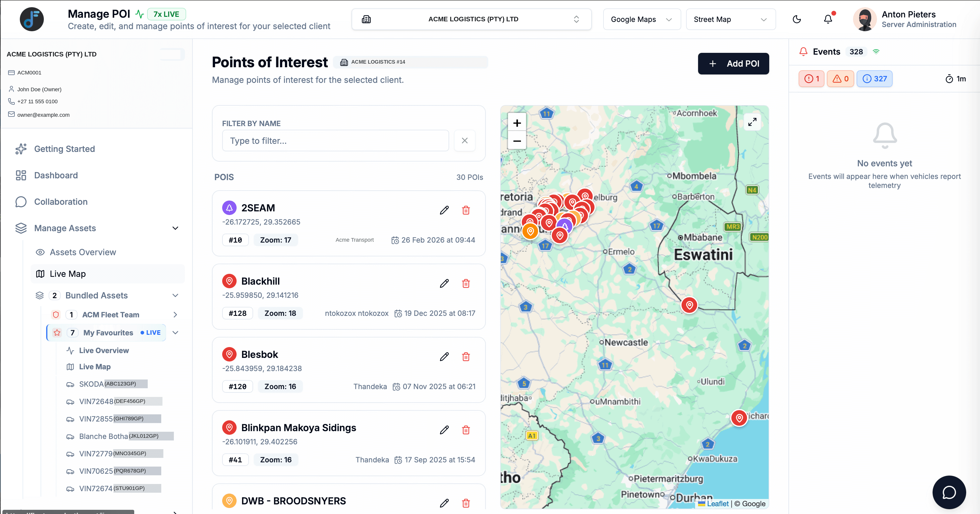This screenshot has width=980, height=514.
Task: Select vehicle VIN72648
Action: (x=114, y=401)
